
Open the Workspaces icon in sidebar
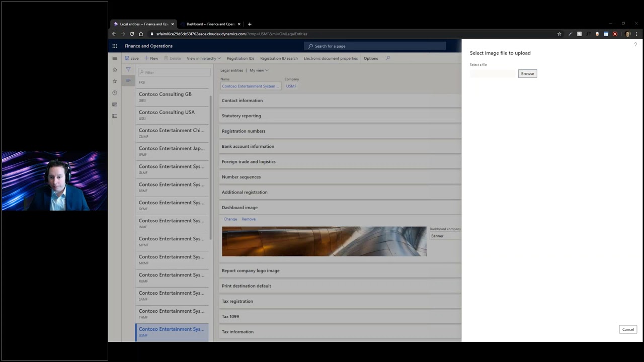point(115,105)
